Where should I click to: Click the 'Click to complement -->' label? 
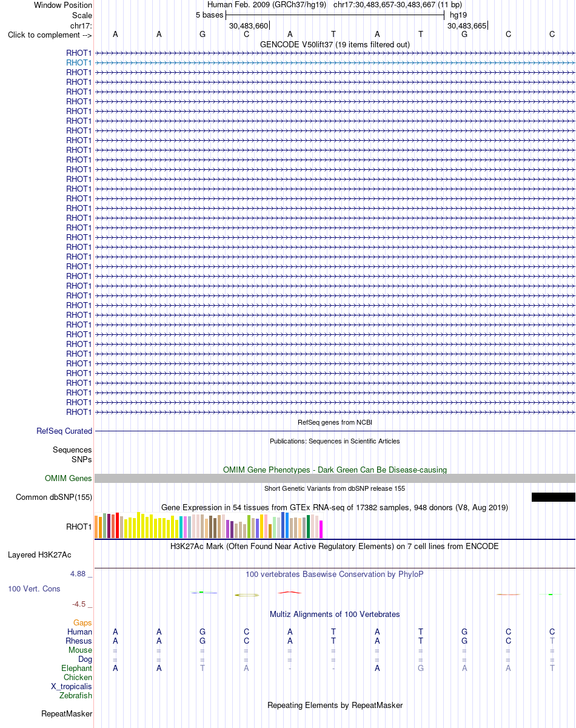coord(50,35)
